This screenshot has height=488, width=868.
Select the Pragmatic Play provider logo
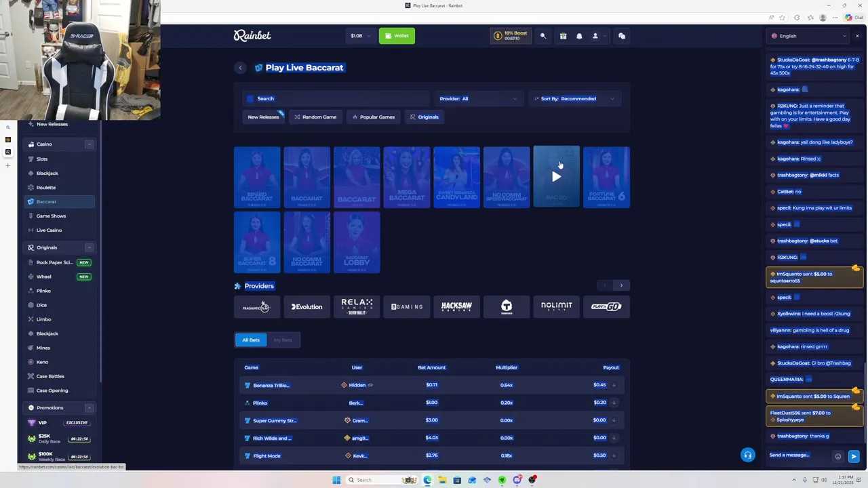(256, 307)
